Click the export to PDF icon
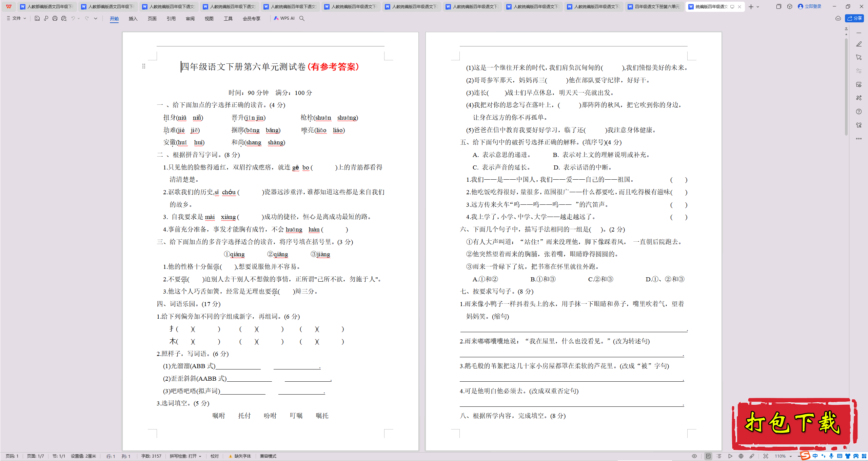Screen dimensions: 868x461 click(x=46, y=18)
